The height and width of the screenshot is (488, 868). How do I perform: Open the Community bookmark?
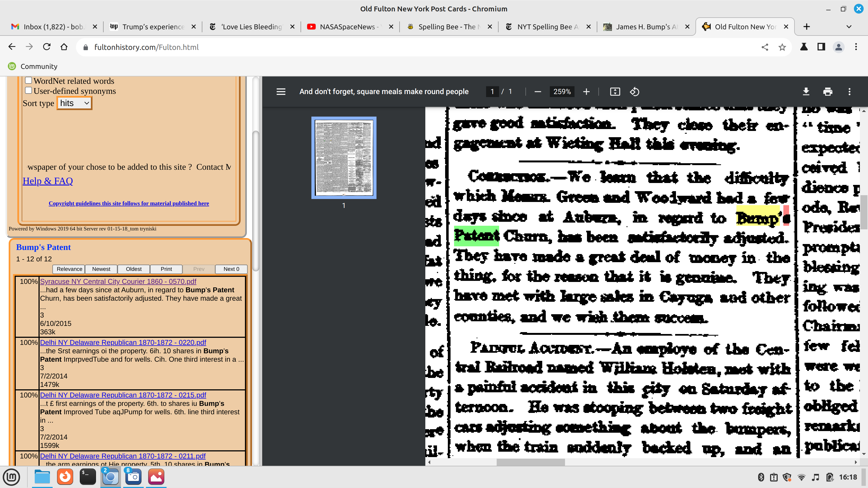pos(33,66)
